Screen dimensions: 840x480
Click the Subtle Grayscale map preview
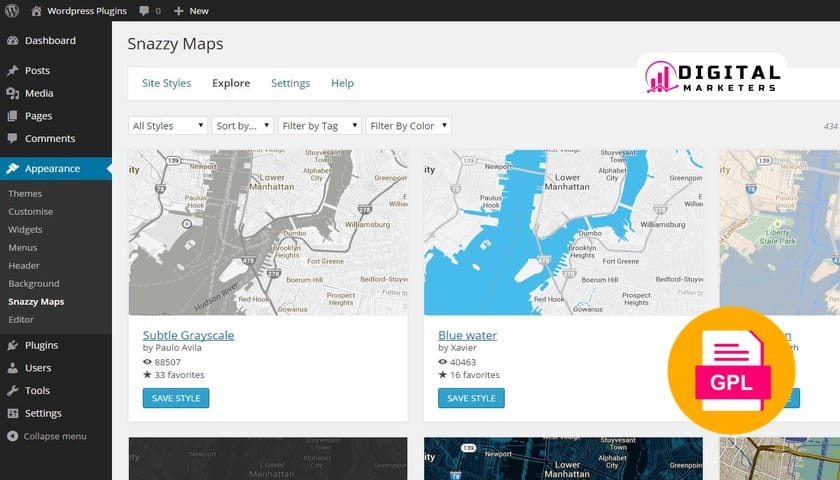(x=268, y=232)
